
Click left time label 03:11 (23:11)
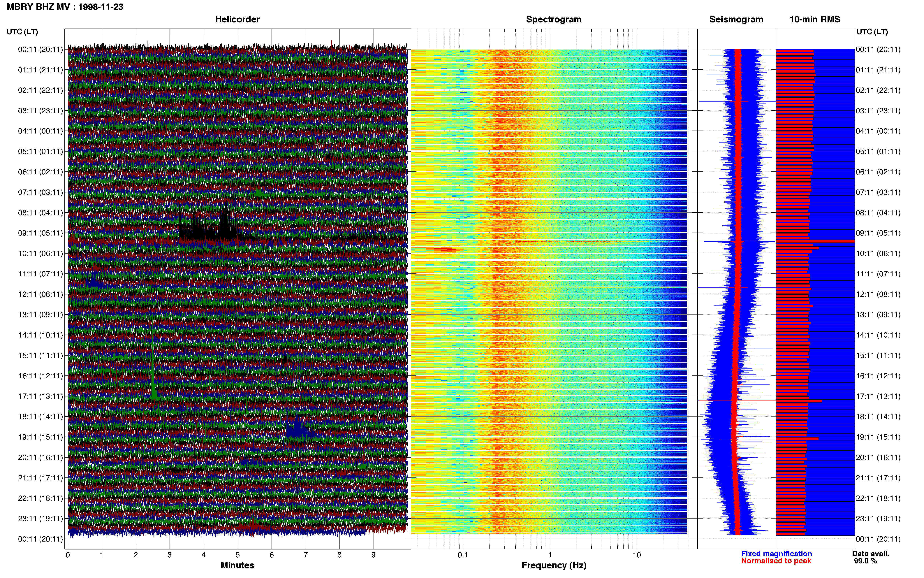[41, 111]
